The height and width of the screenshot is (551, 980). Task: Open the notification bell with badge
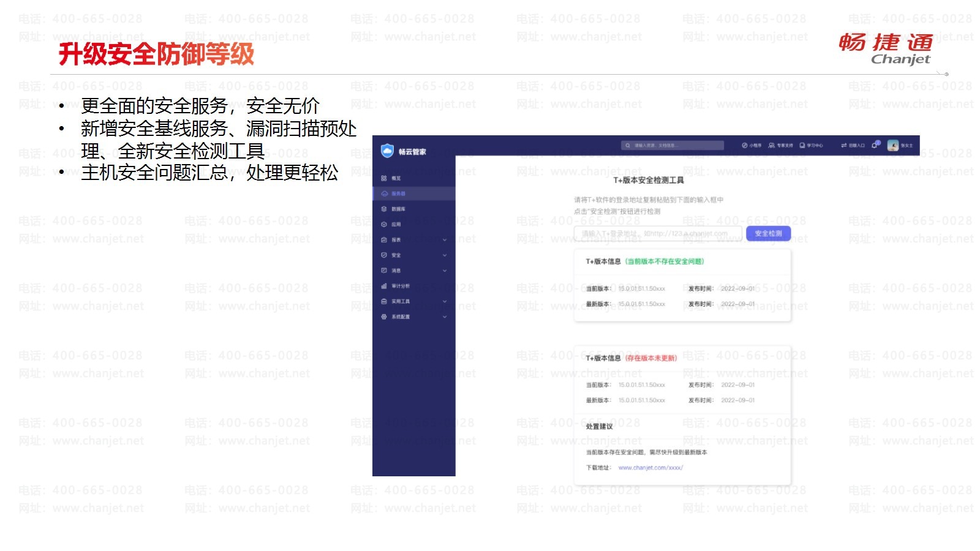tap(875, 145)
